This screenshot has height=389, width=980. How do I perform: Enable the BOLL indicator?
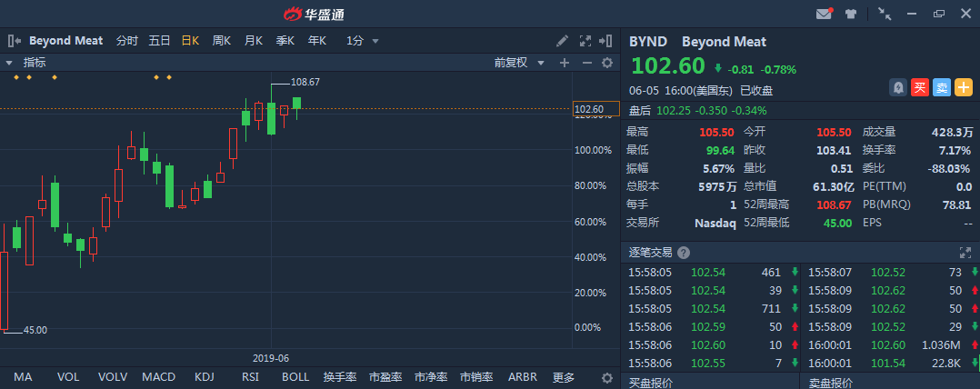(295, 377)
